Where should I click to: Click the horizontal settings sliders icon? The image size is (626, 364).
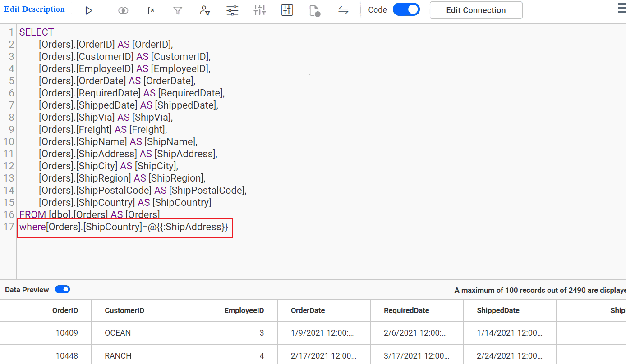point(232,9)
